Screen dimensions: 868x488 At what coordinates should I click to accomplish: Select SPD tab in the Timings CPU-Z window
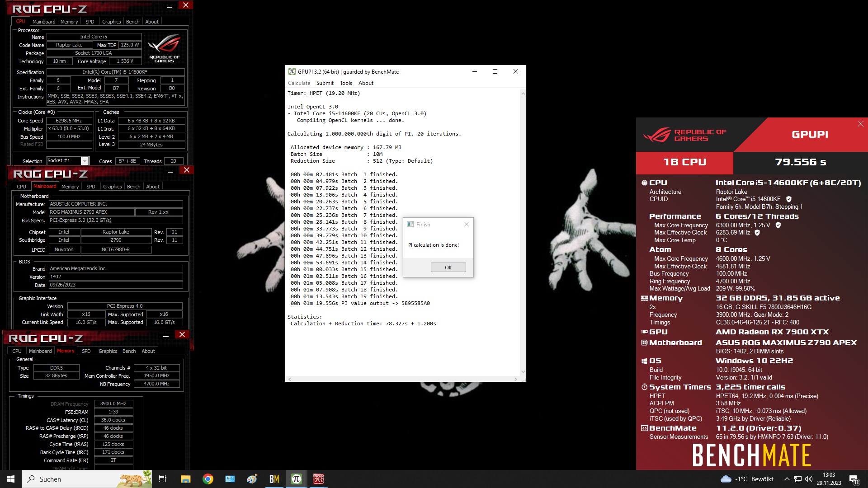coord(86,351)
